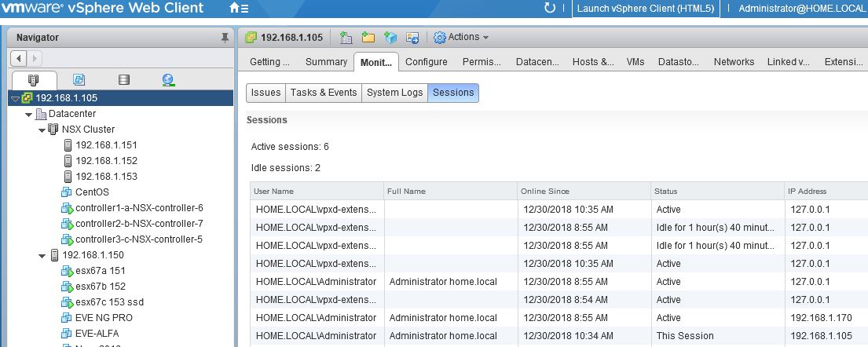Viewport: 868px width, 347px height.
Task: Open the Hosts & Clusters tab
Action: (593, 61)
